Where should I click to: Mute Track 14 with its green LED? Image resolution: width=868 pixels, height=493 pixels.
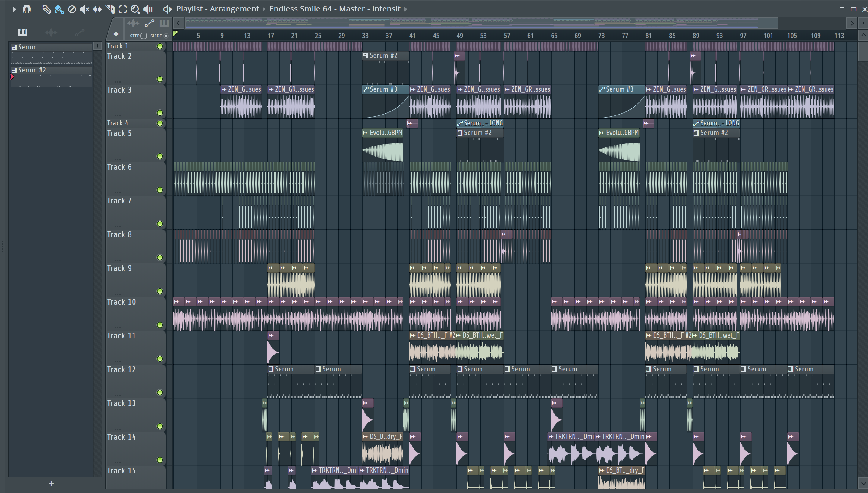[160, 460]
